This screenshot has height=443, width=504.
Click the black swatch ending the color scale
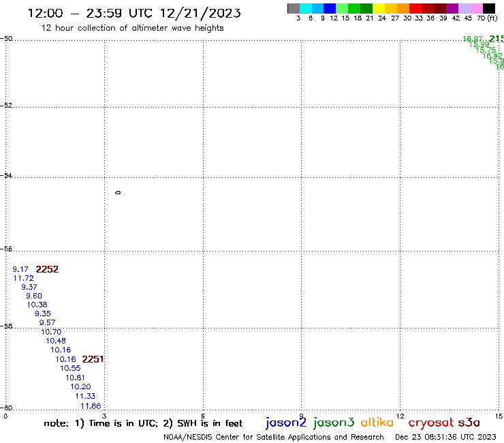[488, 8]
